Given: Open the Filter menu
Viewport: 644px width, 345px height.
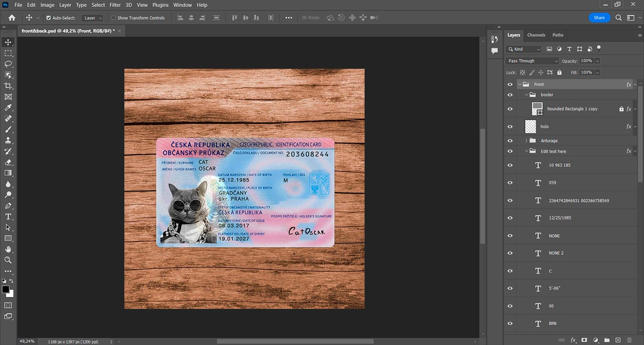Looking at the screenshot, I should 115,5.
